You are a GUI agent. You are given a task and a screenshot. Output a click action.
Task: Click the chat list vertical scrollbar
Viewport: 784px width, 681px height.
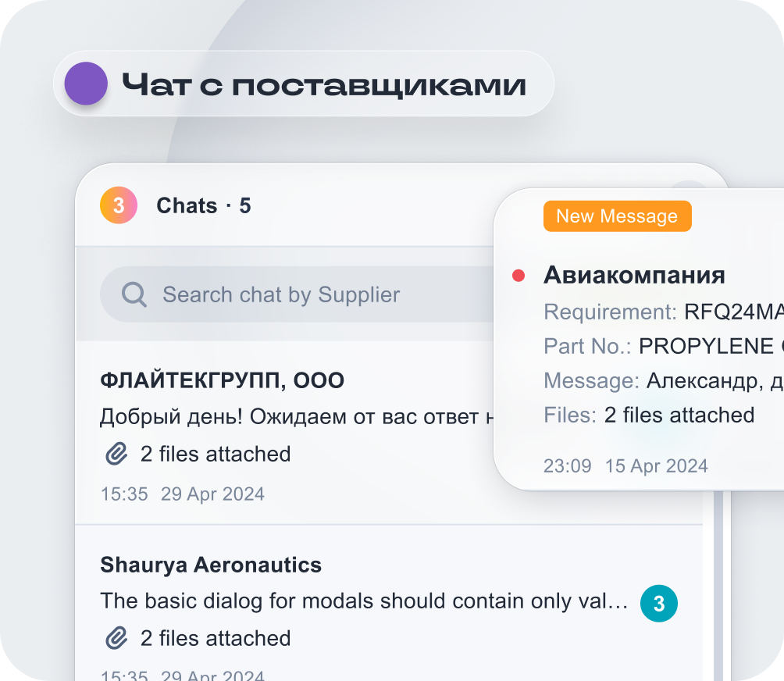pyautogui.click(x=718, y=586)
